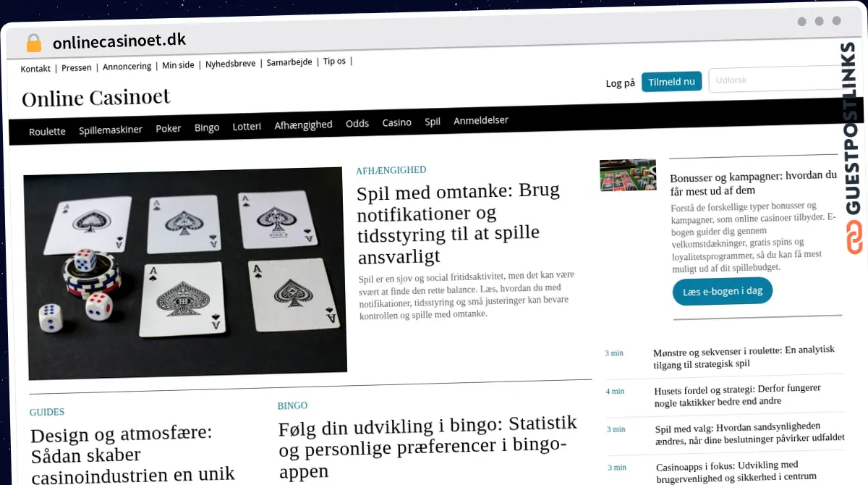Open the Casino menu item

(397, 122)
